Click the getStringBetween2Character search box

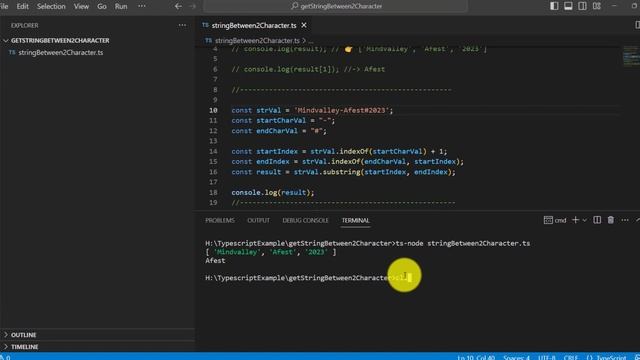336,6
